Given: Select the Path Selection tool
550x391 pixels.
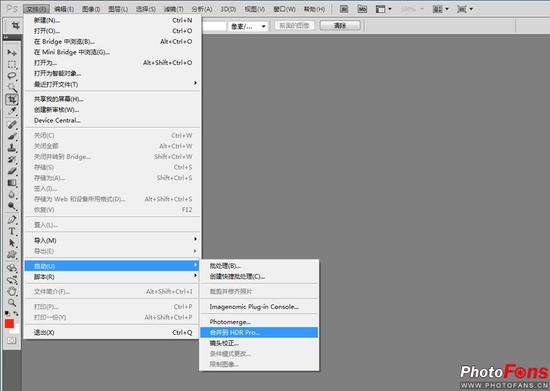Looking at the screenshot, I should coord(12,243).
